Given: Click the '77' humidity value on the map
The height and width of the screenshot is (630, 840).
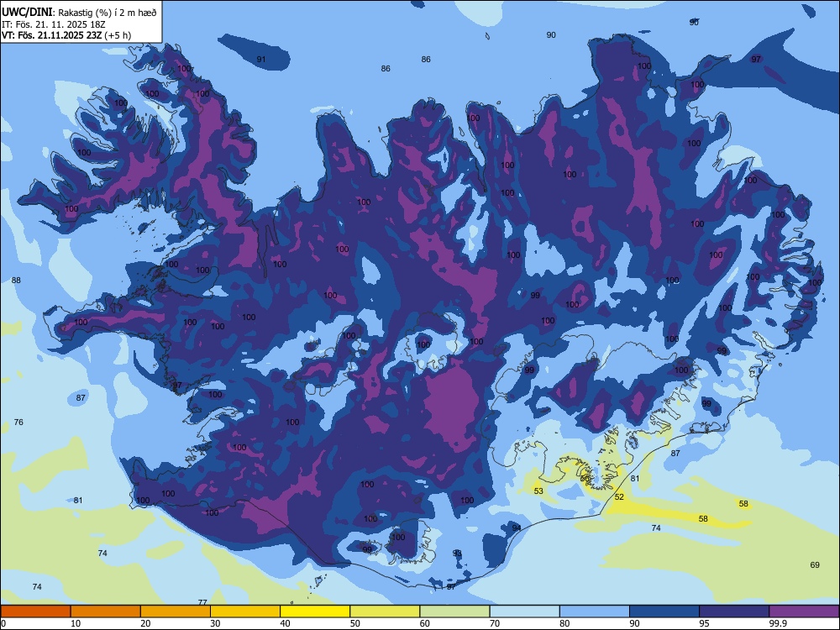Looking at the screenshot, I should (202, 602).
